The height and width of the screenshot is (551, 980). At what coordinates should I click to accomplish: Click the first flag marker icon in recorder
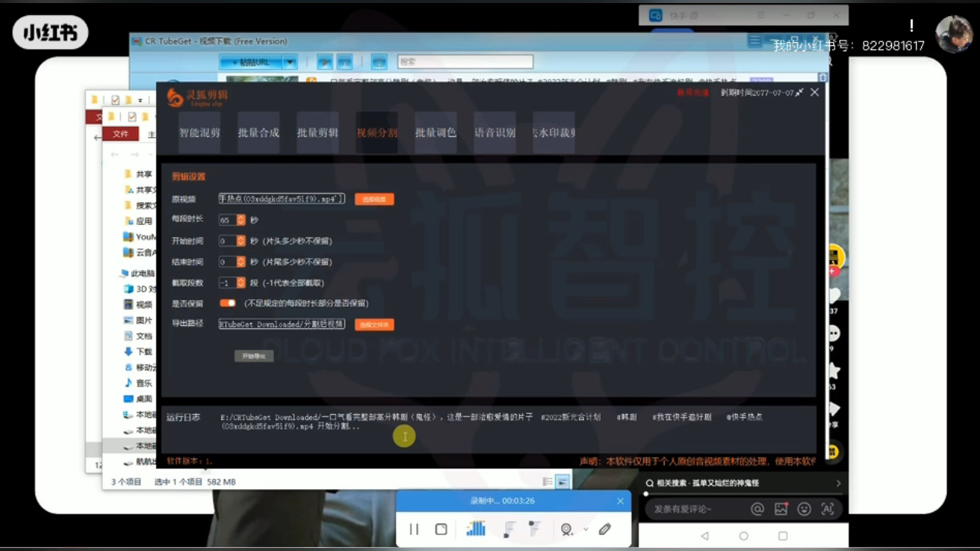tap(510, 529)
